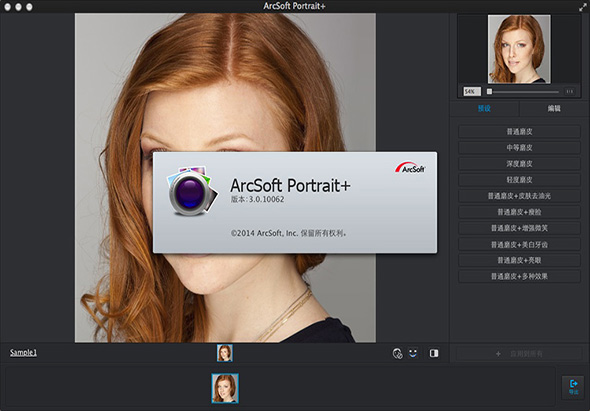Select the portrait thumbnail in the bottom filmstrip
This screenshot has height=411, width=590.
click(x=225, y=388)
